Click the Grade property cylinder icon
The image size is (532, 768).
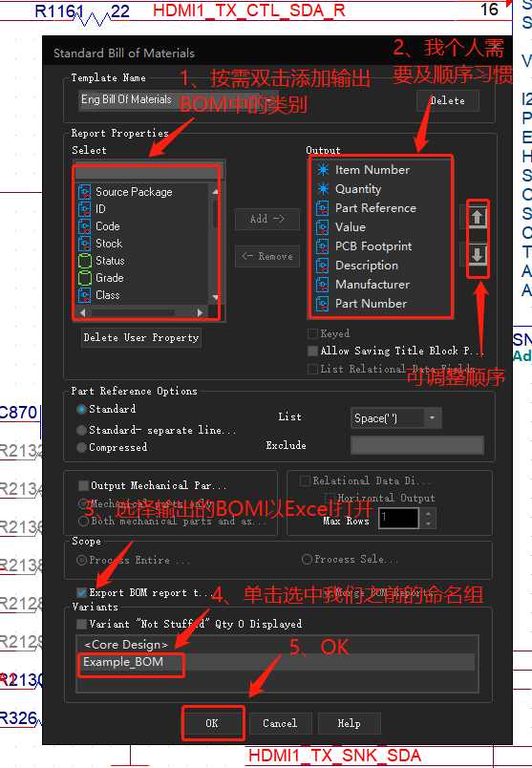pyautogui.click(x=85, y=278)
